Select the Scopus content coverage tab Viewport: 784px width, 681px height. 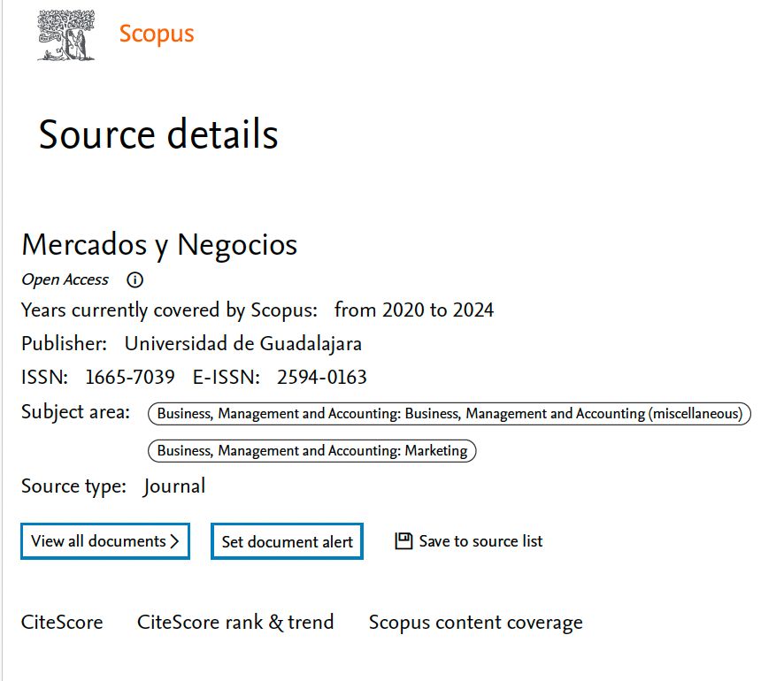click(475, 623)
